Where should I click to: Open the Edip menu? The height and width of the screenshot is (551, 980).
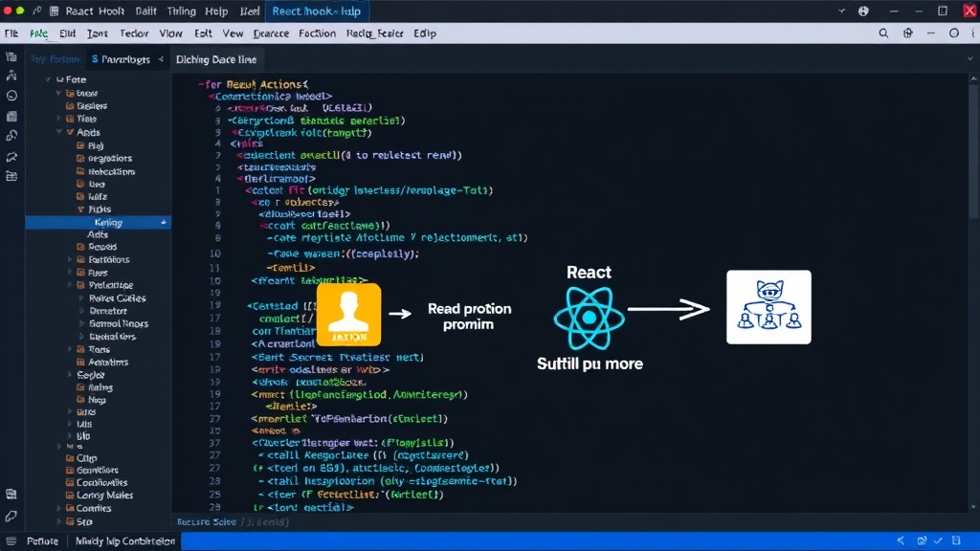tap(424, 33)
